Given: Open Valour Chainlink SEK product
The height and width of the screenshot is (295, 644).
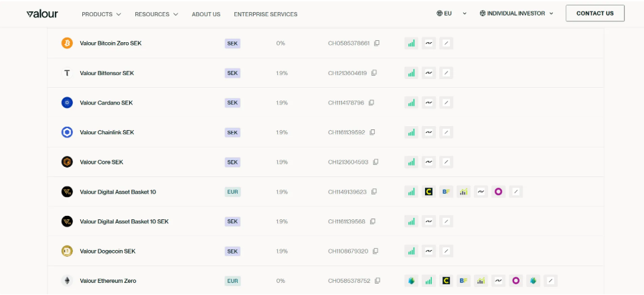Looking at the screenshot, I should pos(107,132).
